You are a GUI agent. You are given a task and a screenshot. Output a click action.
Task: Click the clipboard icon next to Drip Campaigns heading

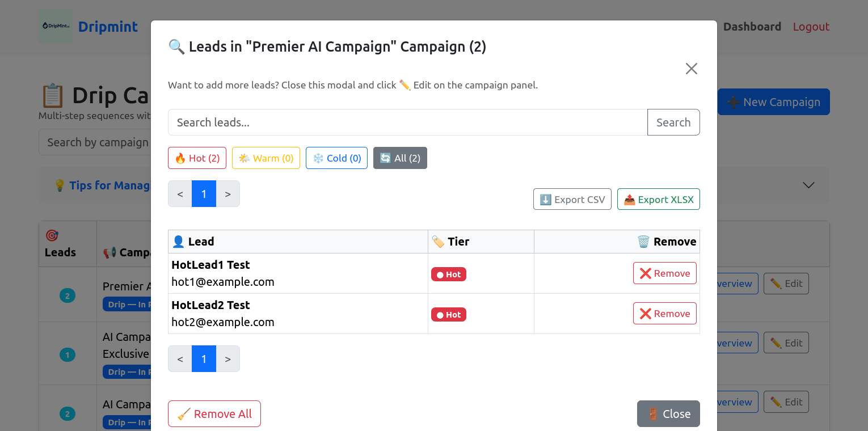(x=54, y=95)
